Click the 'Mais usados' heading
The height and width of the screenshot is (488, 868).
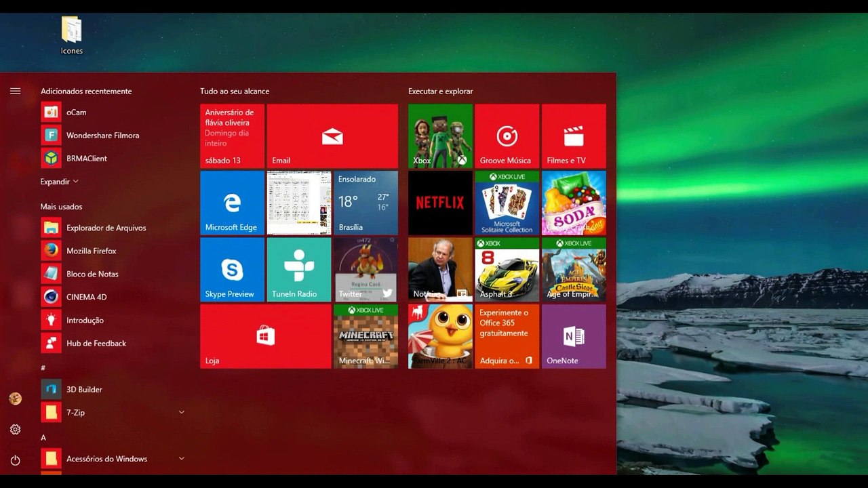[x=61, y=207]
